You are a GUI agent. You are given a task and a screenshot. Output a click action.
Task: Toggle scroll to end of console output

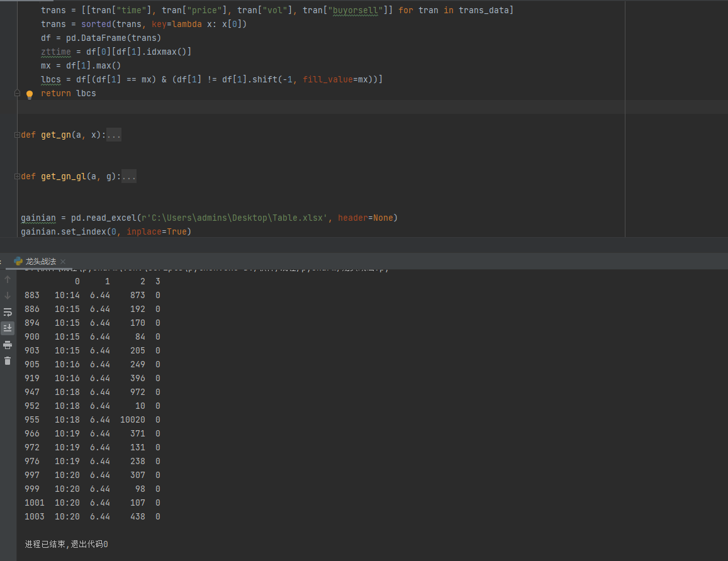8,328
